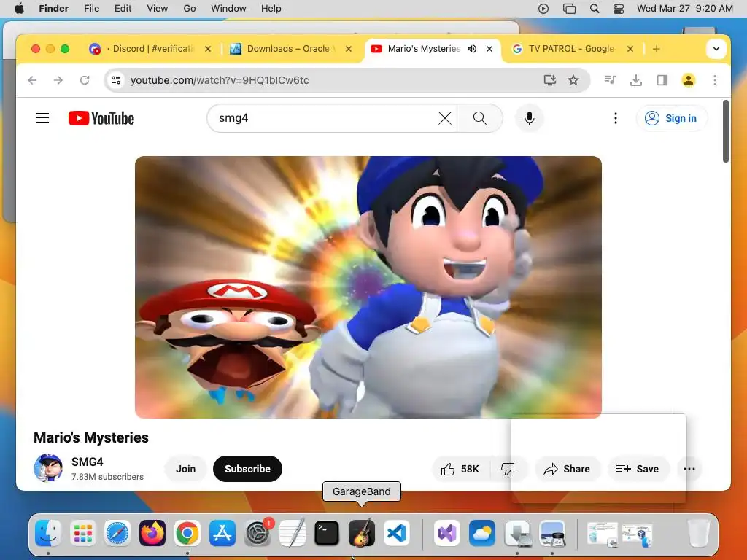Image resolution: width=747 pixels, height=560 pixels.
Task: Click the video player
Action: coord(368,287)
